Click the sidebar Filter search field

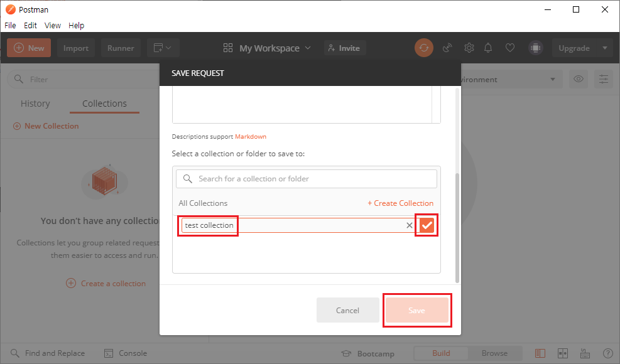pyautogui.click(x=83, y=79)
